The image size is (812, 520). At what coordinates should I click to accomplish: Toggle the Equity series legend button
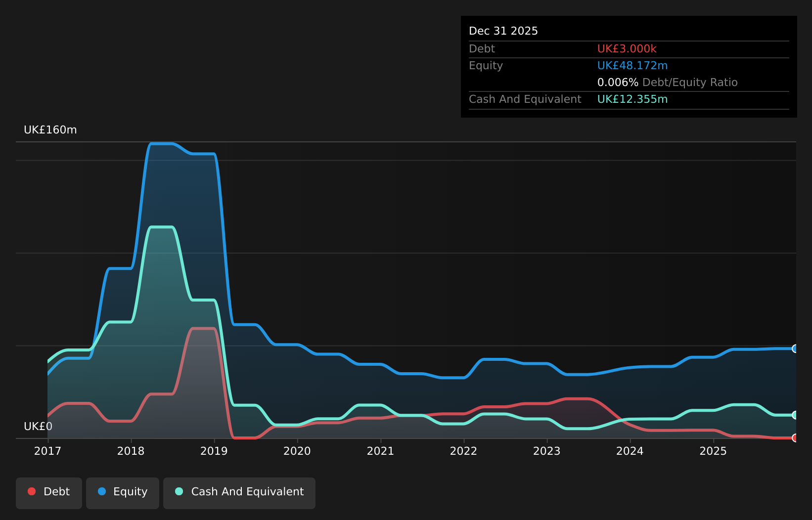(x=123, y=493)
